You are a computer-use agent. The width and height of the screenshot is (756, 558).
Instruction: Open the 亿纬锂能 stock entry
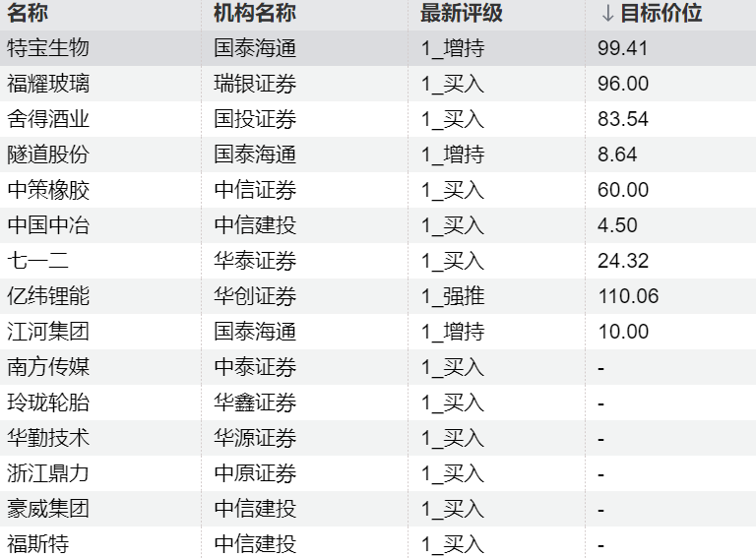[48, 296]
